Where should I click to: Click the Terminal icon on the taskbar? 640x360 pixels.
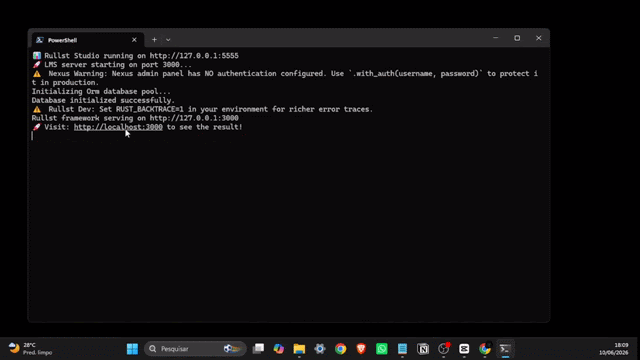505,349
